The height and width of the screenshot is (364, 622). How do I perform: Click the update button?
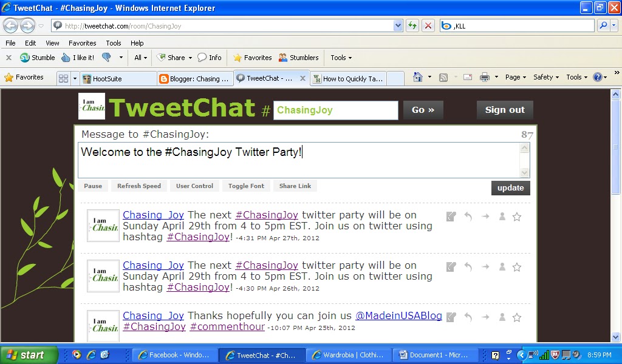510,187
